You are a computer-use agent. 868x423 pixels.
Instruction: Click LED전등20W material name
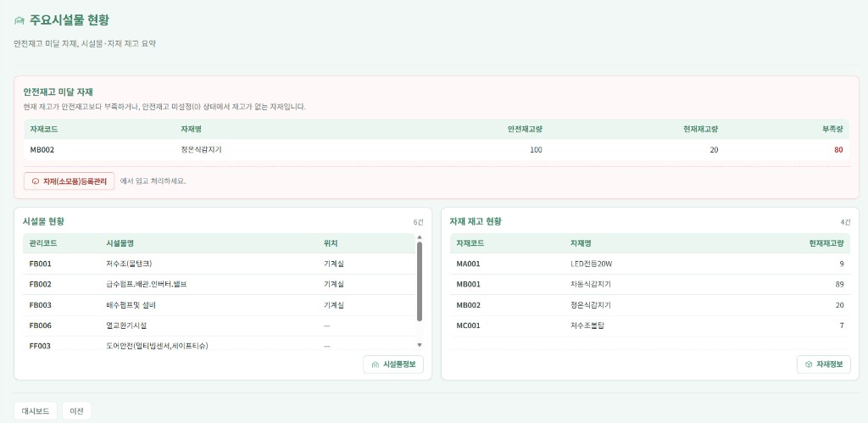tap(591, 264)
